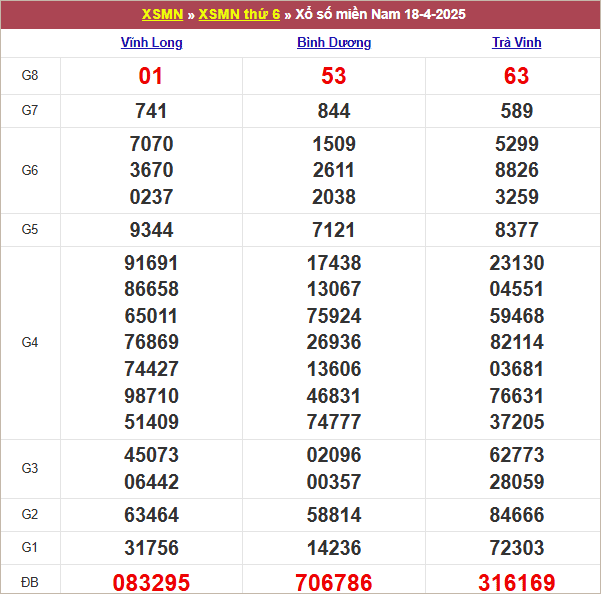This screenshot has width=601, height=594.
Task: Click G5 result 8377
Action: (x=517, y=230)
